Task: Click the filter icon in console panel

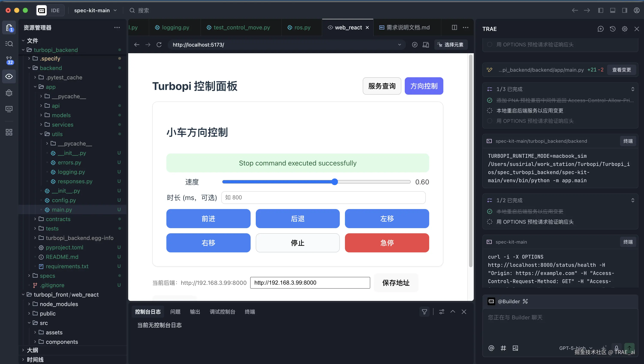Action: coord(424,312)
